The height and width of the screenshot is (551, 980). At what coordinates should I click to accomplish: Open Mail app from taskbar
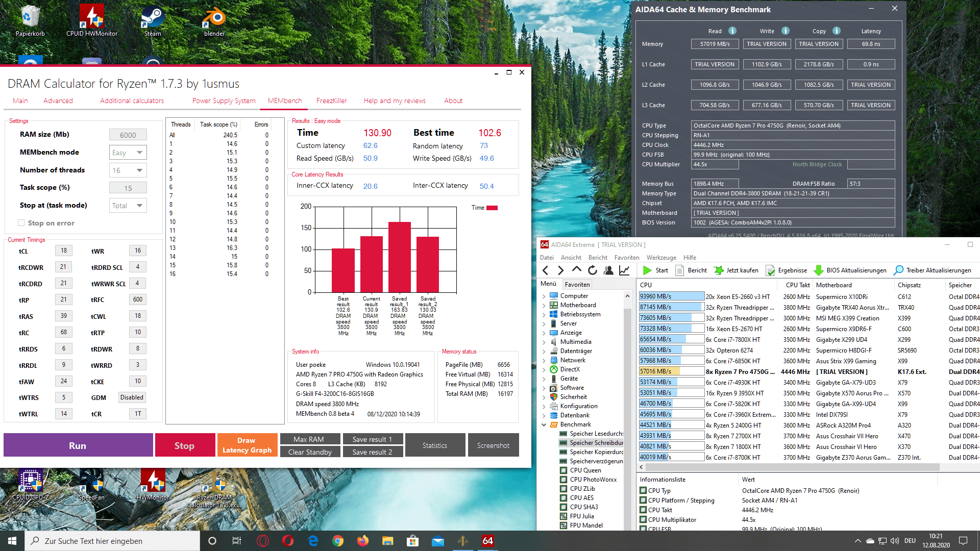tap(438, 541)
